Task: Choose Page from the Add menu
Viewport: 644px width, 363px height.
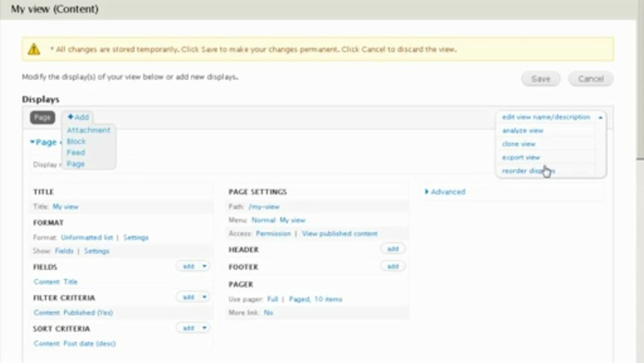Action: point(76,164)
